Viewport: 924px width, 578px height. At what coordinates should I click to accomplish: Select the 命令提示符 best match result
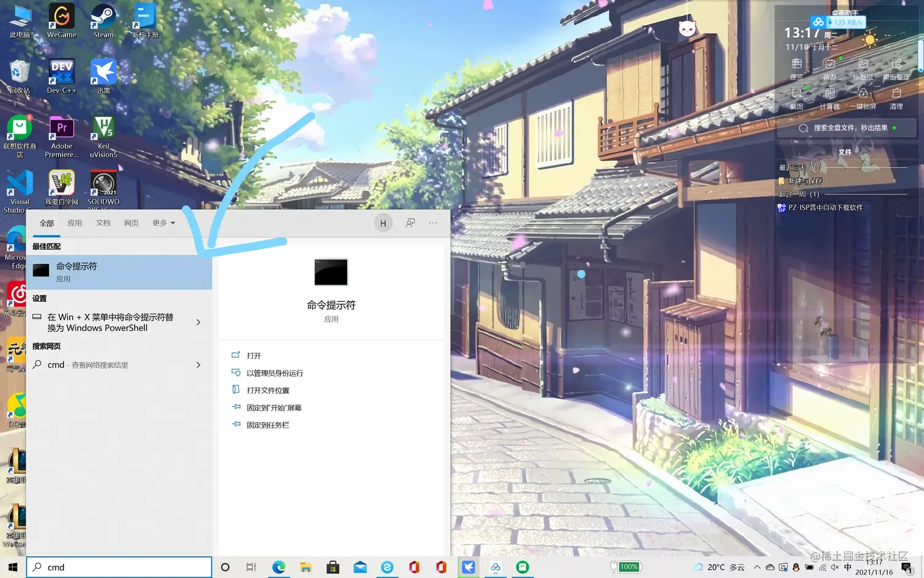(119, 272)
